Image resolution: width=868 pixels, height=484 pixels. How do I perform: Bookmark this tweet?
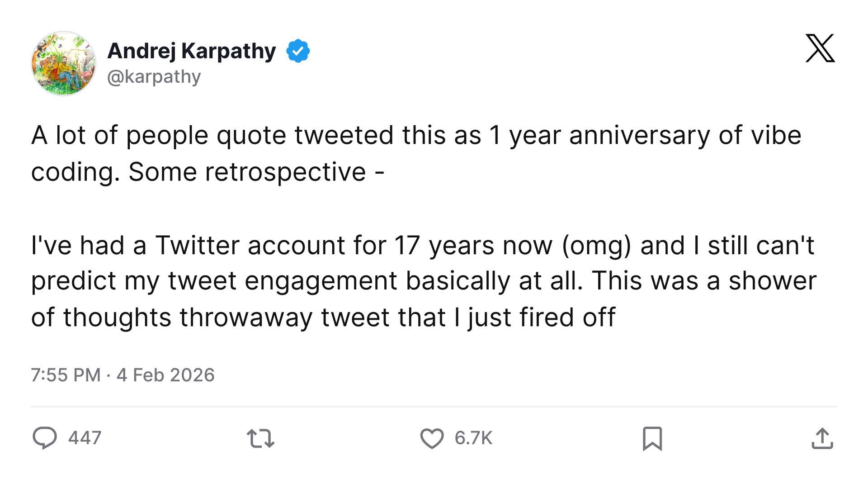click(x=652, y=438)
